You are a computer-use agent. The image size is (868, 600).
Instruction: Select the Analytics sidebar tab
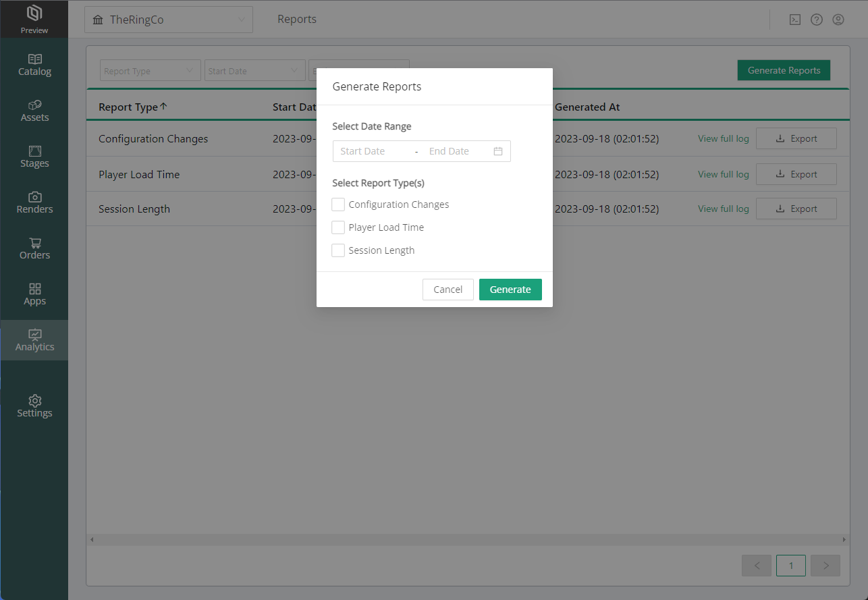point(34,340)
